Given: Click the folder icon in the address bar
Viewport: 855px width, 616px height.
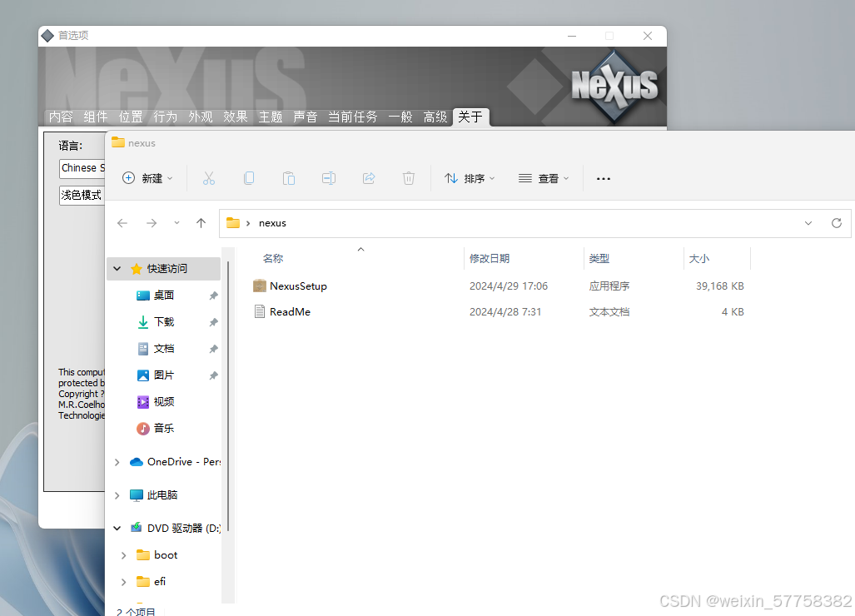Looking at the screenshot, I should [x=233, y=223].
